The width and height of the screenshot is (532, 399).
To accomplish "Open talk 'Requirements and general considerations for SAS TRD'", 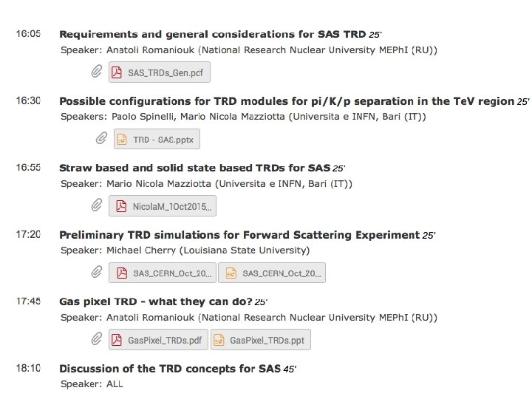I will (212, 34).
